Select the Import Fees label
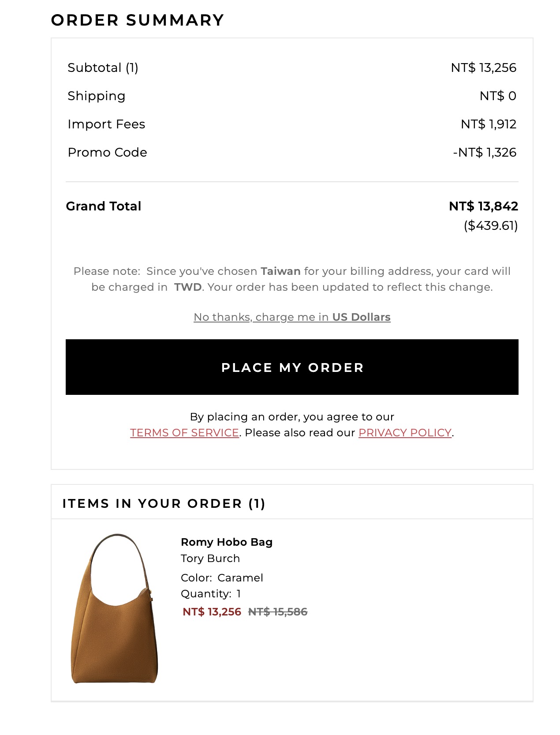Image resolution: width=560 pixels, height=735 pixels. (106, 124)
